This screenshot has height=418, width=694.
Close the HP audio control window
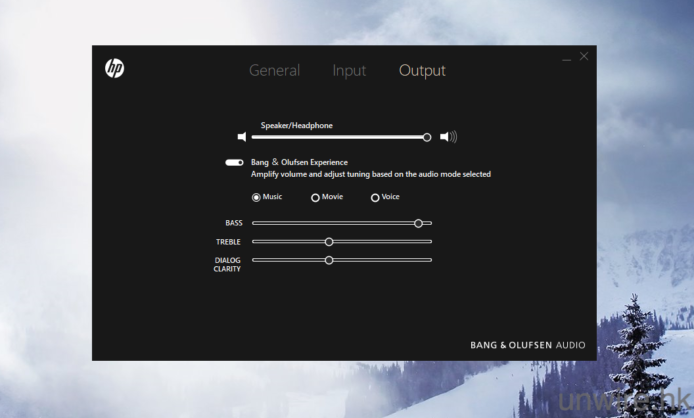click(x=584, y=57)
